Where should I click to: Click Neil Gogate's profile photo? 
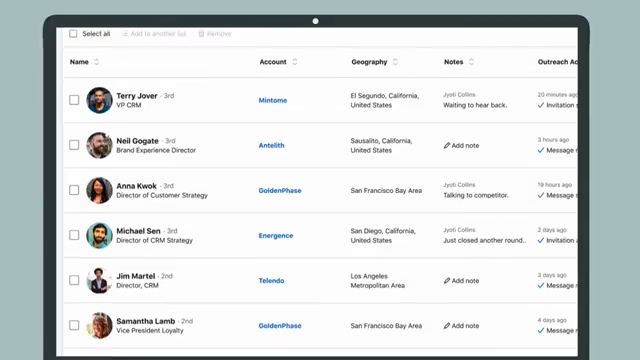point(99,145)
